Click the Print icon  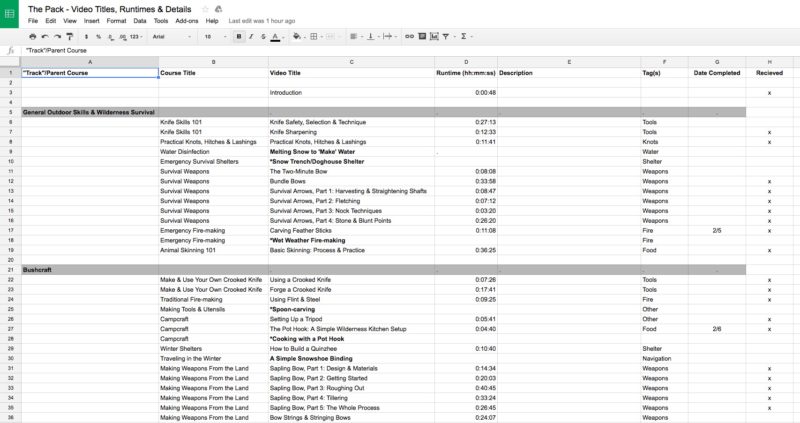click(33, 37)
